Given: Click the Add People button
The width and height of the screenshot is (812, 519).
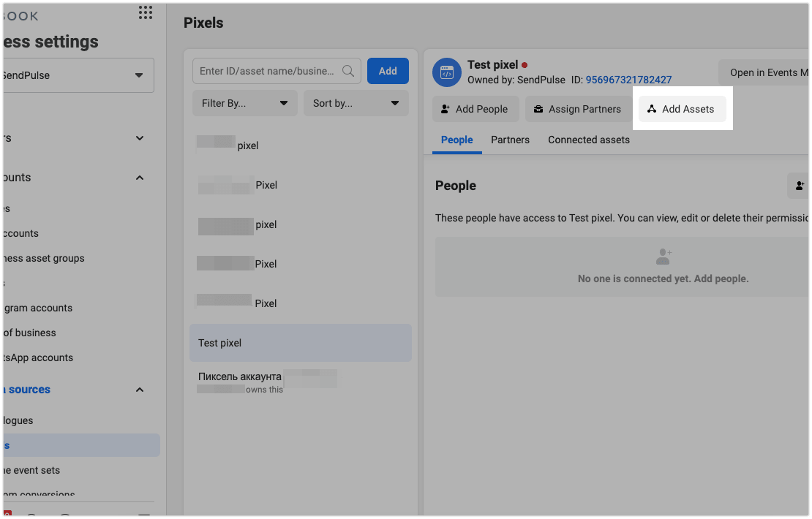Looking at the screenshot, I should 475,109.
